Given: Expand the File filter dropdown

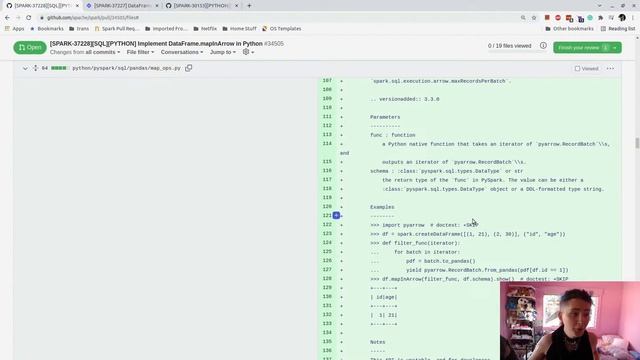Looking at the screenshot, I should pos(140,52).
